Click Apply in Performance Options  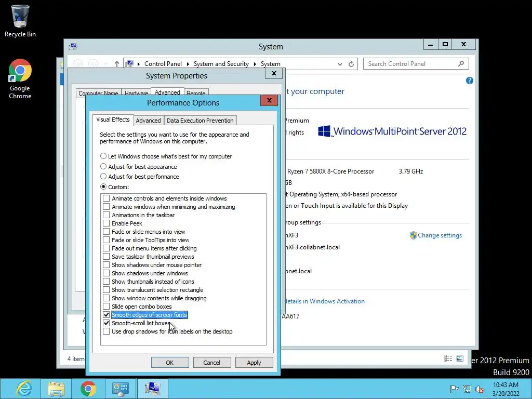(x=254, y=362)
